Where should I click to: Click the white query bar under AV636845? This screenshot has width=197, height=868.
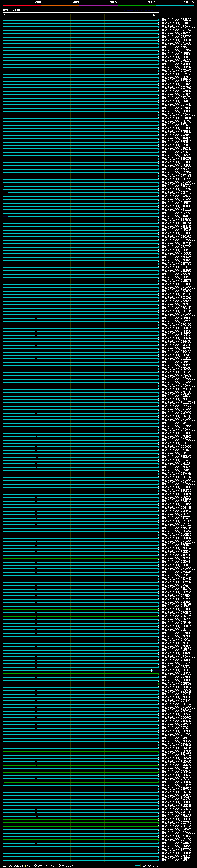pos(81,13)
